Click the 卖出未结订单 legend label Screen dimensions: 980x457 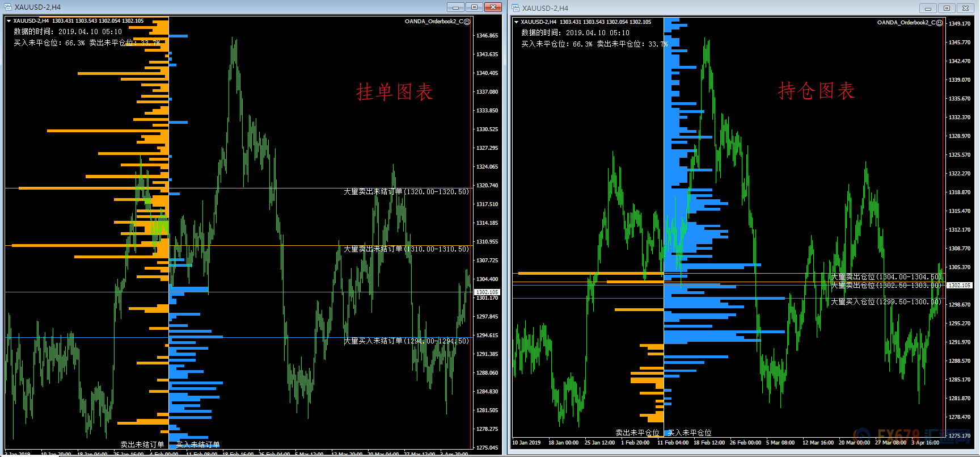point(142,445)
